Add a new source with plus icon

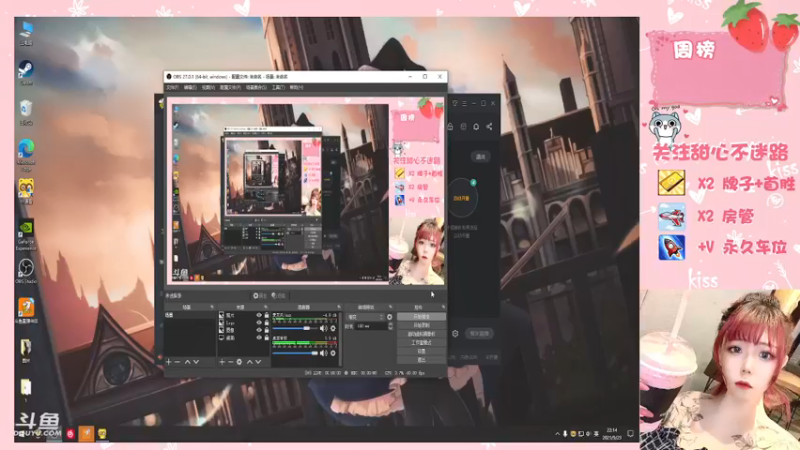pyautogui.click(x=222, y=362)
